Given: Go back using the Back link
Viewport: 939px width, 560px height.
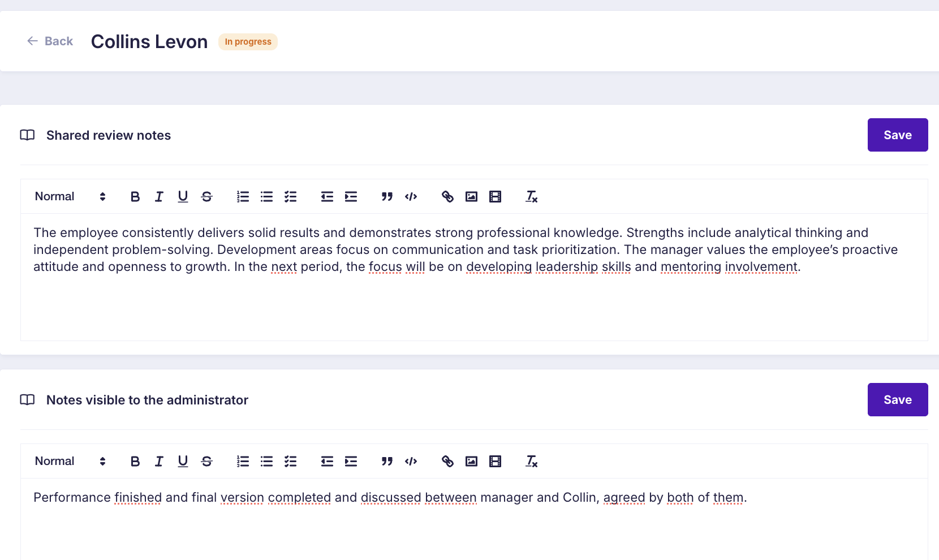Looking at the screenshot, I should [x=50, y=41].
